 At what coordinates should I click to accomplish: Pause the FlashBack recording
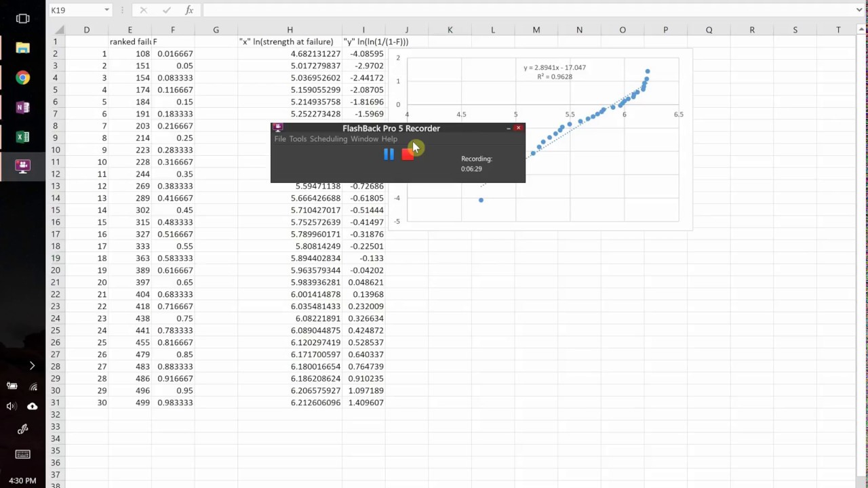click(389, 155)
